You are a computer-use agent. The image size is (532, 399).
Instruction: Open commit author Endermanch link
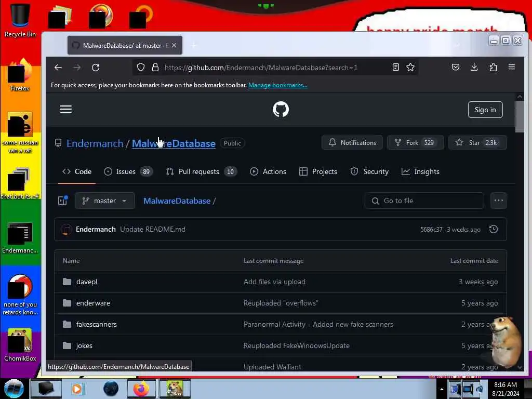coord(96,229)
